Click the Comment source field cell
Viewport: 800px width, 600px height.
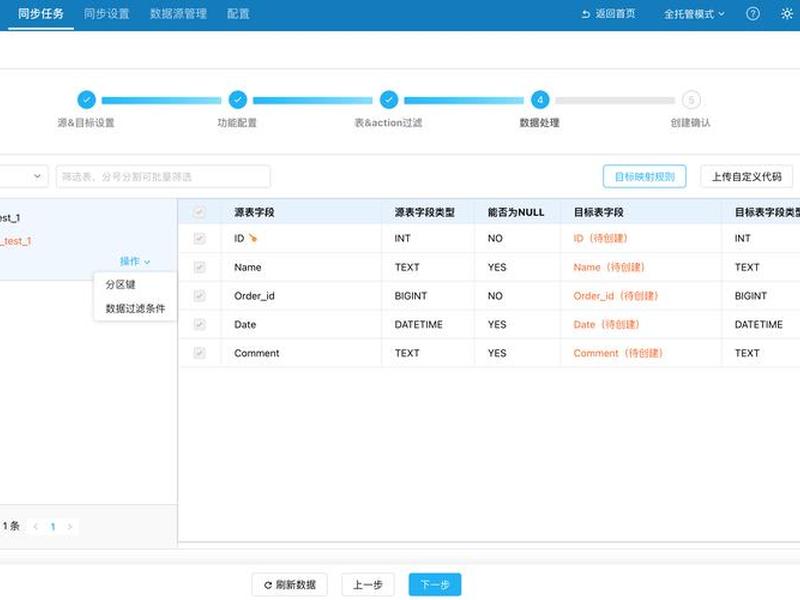tap(257, 353)
